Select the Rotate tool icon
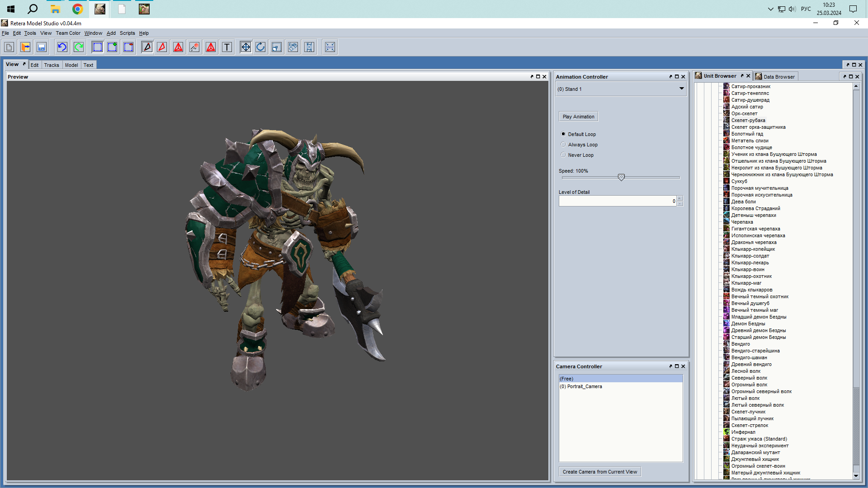The image size is (868, 488). 260,47
